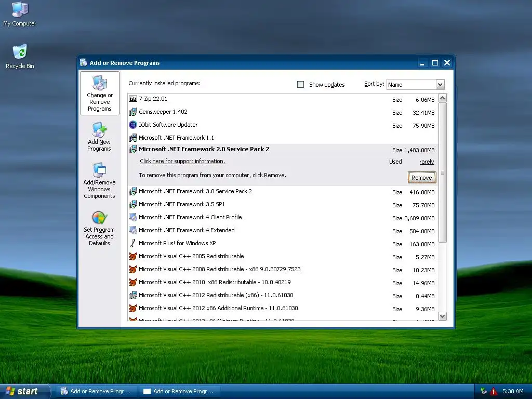The image size is (532, 399).
Task: Click the scrollbar up arrow in program list
Action: pos(443,98)
